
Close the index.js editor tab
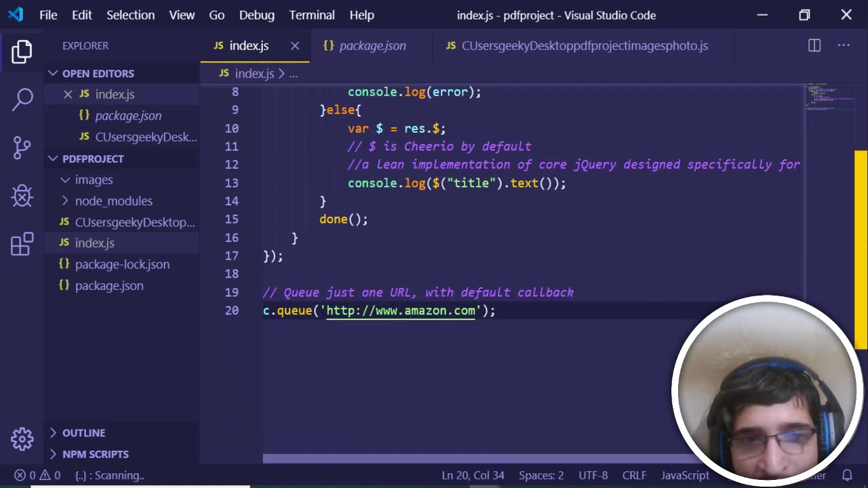tap(295, 45)
